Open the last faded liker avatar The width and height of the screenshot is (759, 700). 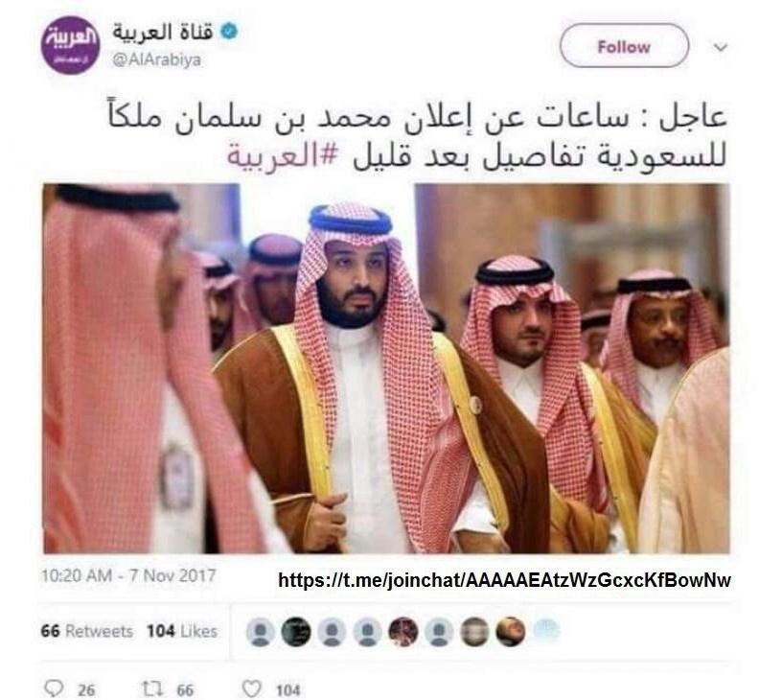coord(546,630)
